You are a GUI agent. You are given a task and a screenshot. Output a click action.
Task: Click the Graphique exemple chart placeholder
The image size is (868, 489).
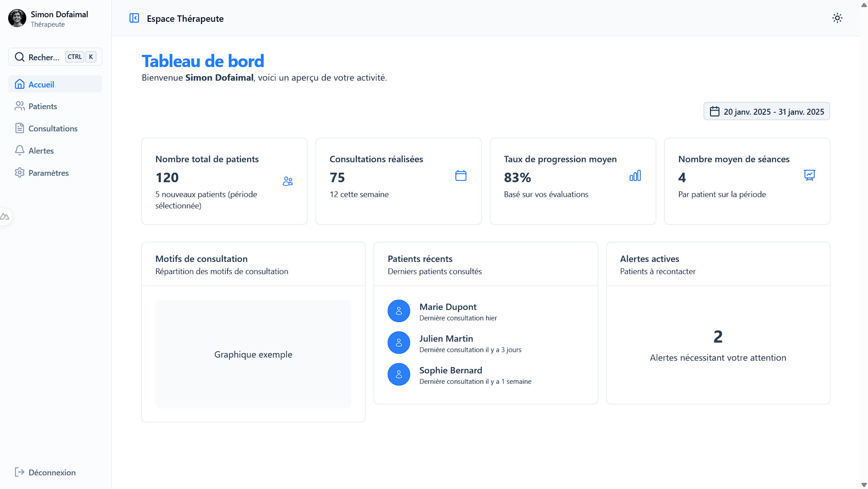253,354
